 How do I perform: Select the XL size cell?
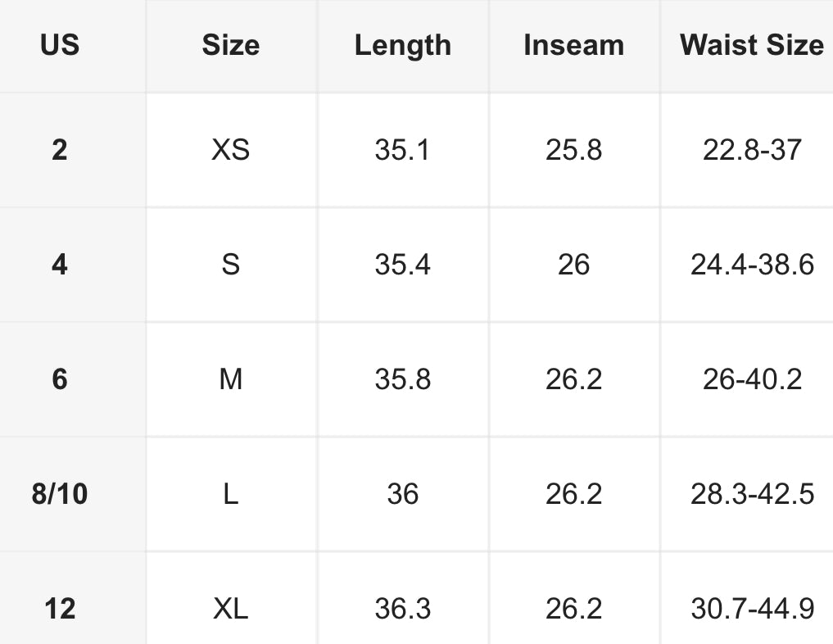(231, 609)
